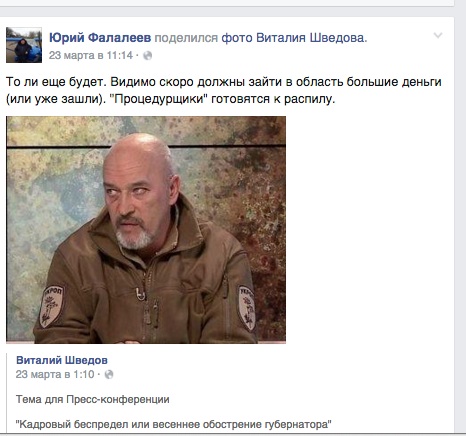The height and width of the screenshot is (436, 466).
Task: Click the vertical quote bar beside the shared post
Action: [7, 393]
